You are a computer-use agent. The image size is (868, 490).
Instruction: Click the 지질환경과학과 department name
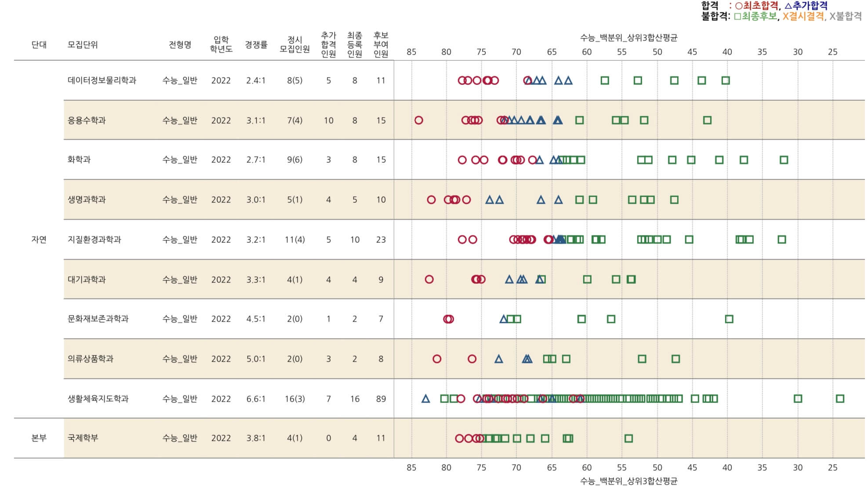[94, 240]
